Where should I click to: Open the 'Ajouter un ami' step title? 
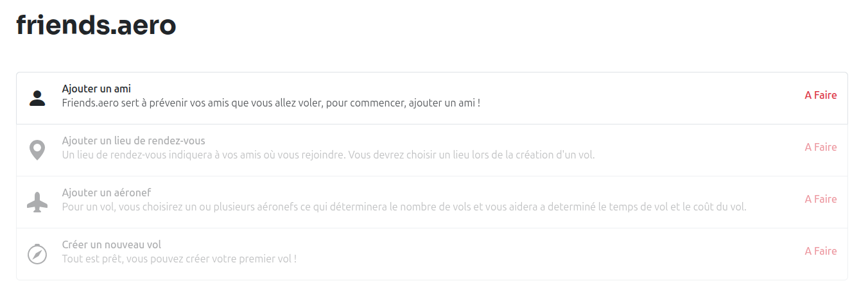click(x=96, y=89)
